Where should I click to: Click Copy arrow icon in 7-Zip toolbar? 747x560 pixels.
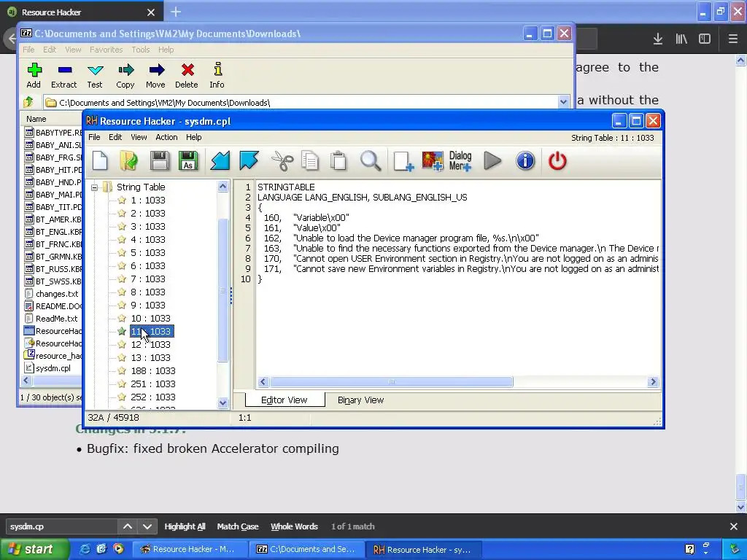coord(125,75)
